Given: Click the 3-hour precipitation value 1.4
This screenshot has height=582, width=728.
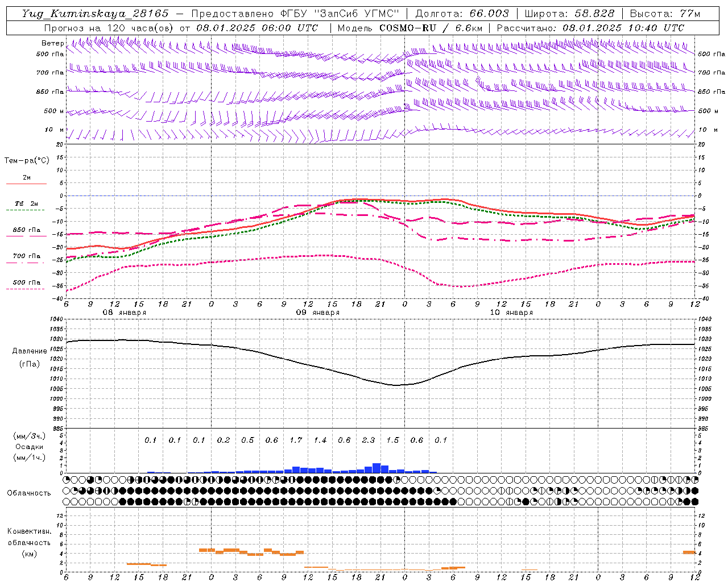Looking at the screenshot, I should pos(320,440).
